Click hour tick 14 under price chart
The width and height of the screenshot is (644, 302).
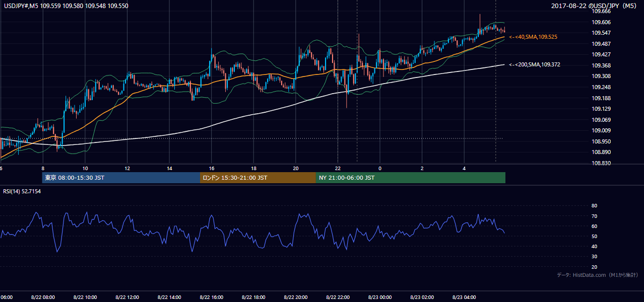point(169,169)
